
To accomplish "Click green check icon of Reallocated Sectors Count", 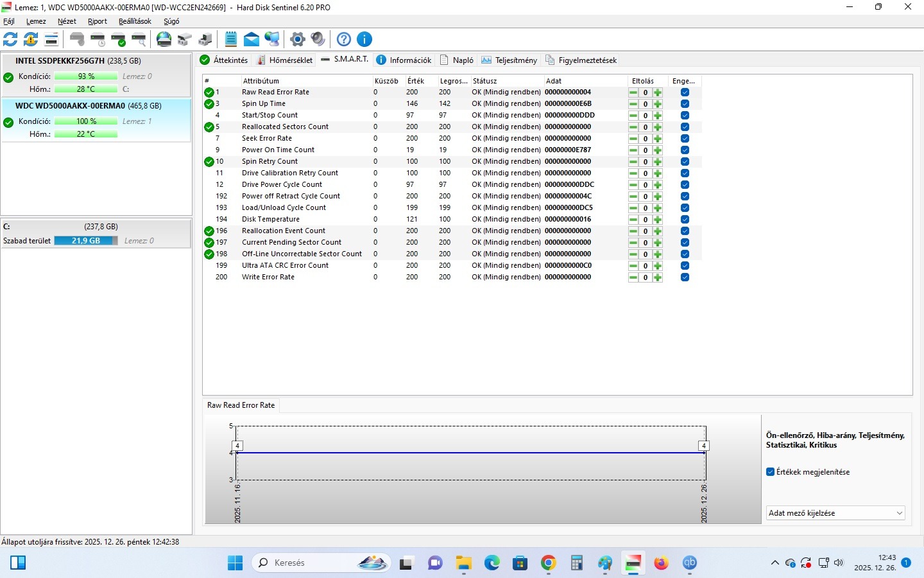I will pos(209,127).
